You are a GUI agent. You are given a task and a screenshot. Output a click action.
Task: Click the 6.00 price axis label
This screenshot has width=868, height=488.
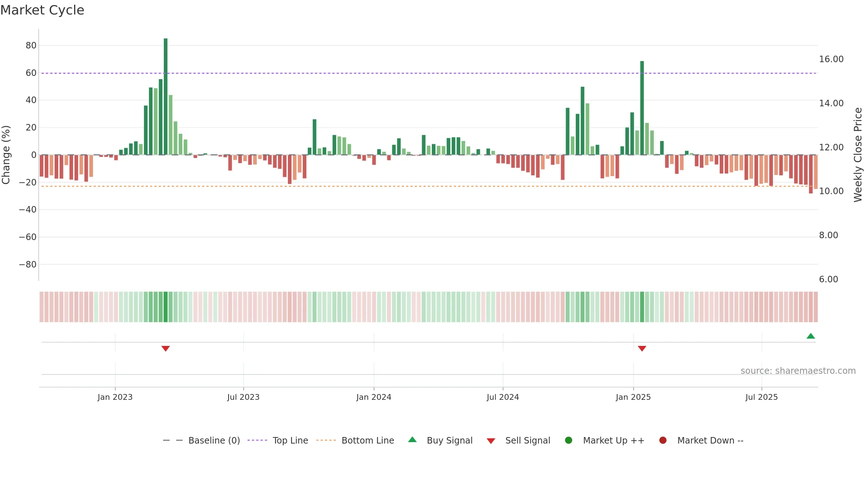[x=829, y=279]
